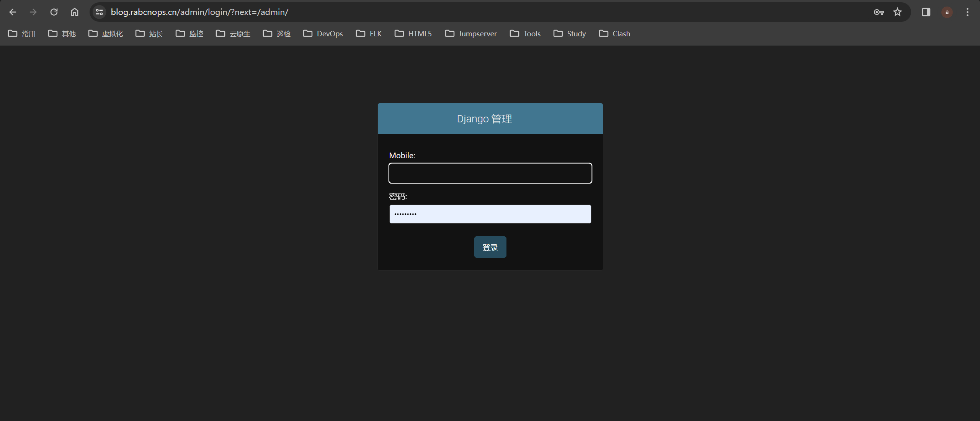Go back using the browser back arrow
The image size is (980, 421).
[13, 12]
